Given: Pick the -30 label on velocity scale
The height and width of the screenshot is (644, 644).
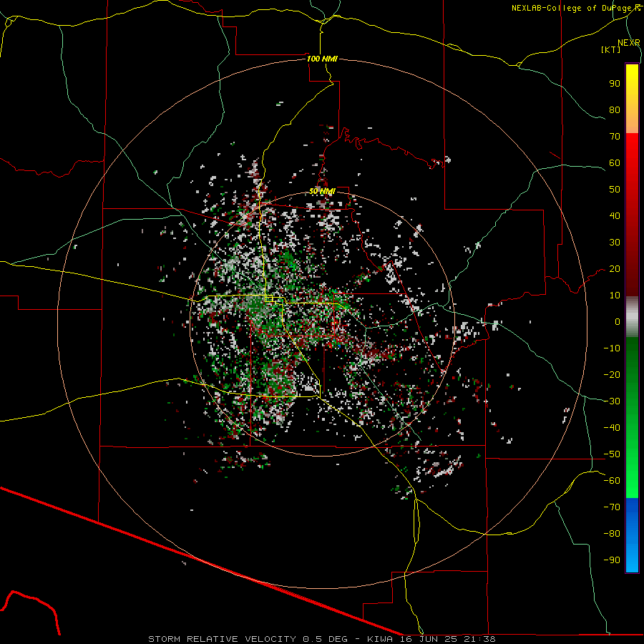Looking at the screenshot, I should pyautogui.click(x=612, y=401).
